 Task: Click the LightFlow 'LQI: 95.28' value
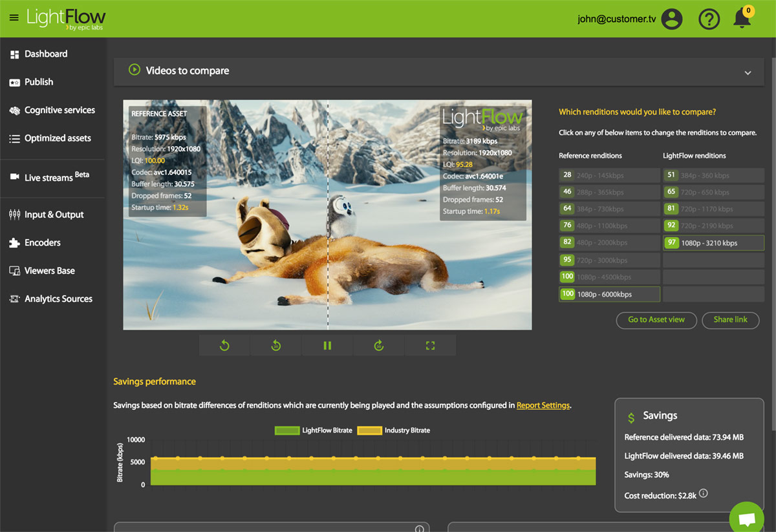pyautogui.click(x=458, y=165)
